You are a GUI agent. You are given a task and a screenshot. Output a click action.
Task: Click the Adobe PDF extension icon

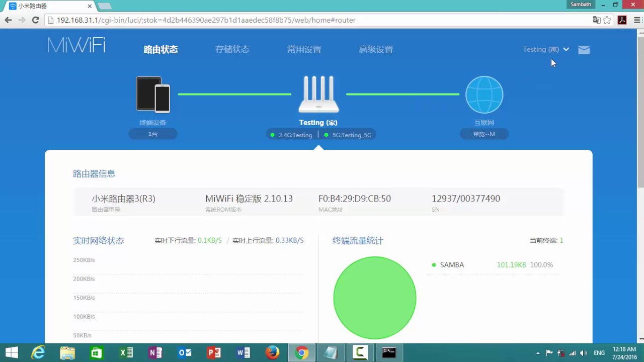tap(622, 20)
